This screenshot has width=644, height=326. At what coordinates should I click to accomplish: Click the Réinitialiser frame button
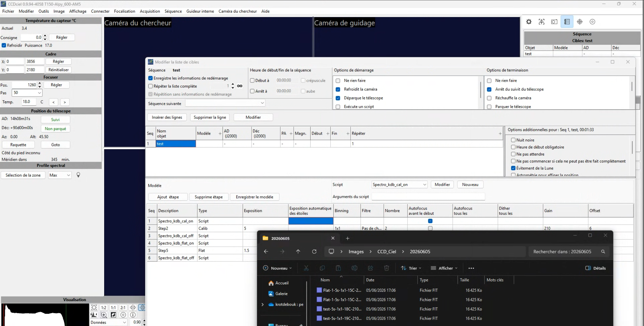58,70
